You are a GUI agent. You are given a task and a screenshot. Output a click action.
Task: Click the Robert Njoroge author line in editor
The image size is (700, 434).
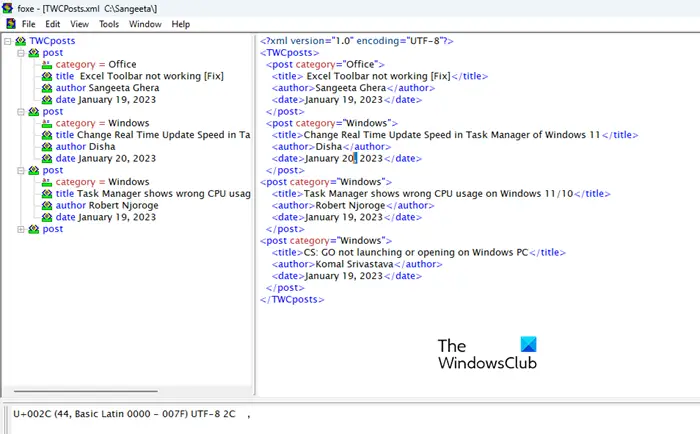[353, 205]
